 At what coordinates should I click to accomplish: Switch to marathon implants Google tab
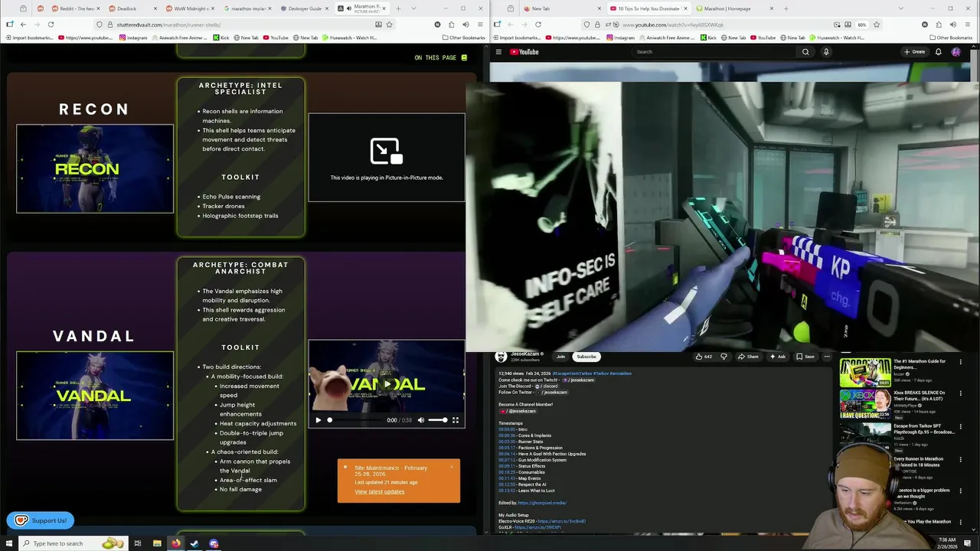249,8
